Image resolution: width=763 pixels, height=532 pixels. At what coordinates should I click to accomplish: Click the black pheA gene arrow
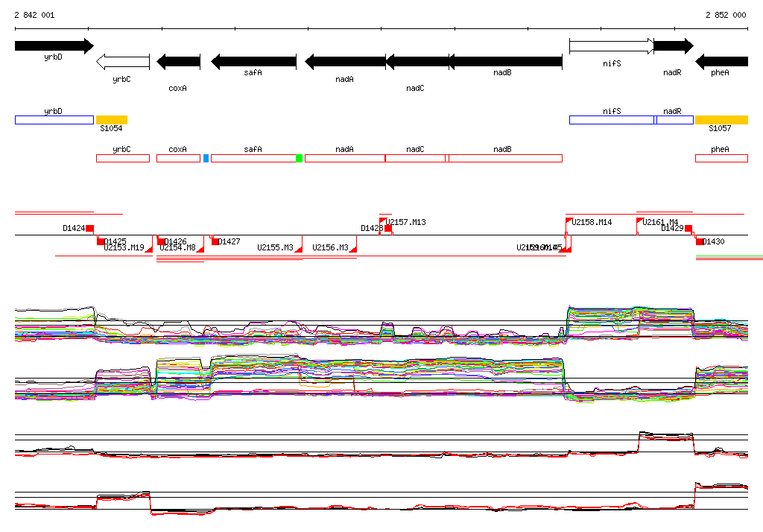click(x=721, y=61)
